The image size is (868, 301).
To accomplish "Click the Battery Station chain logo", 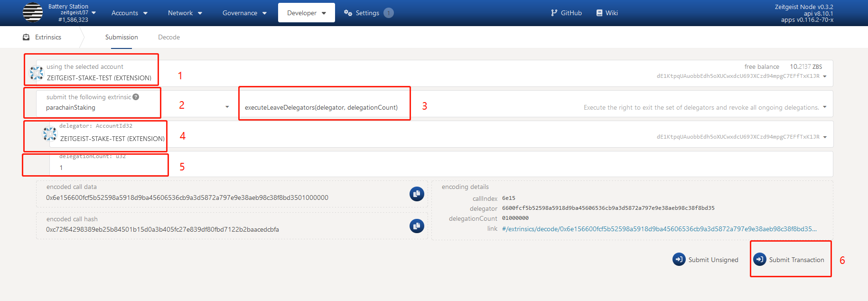I will coord(32,13).
